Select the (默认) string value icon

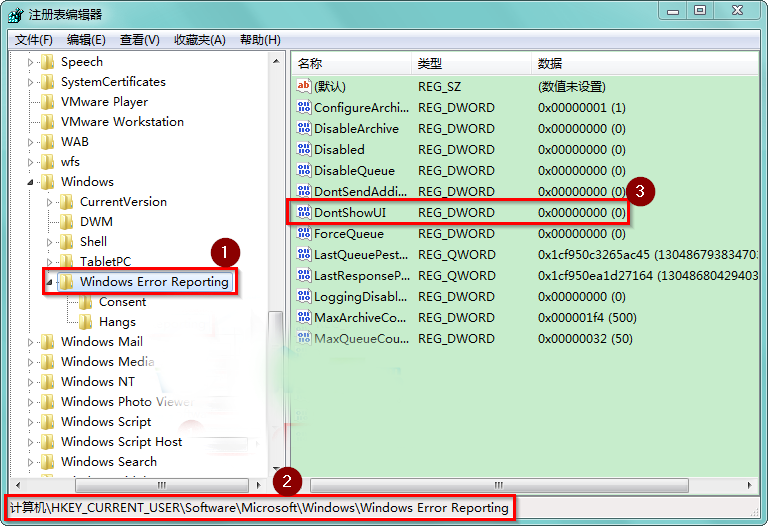point(304,87)
